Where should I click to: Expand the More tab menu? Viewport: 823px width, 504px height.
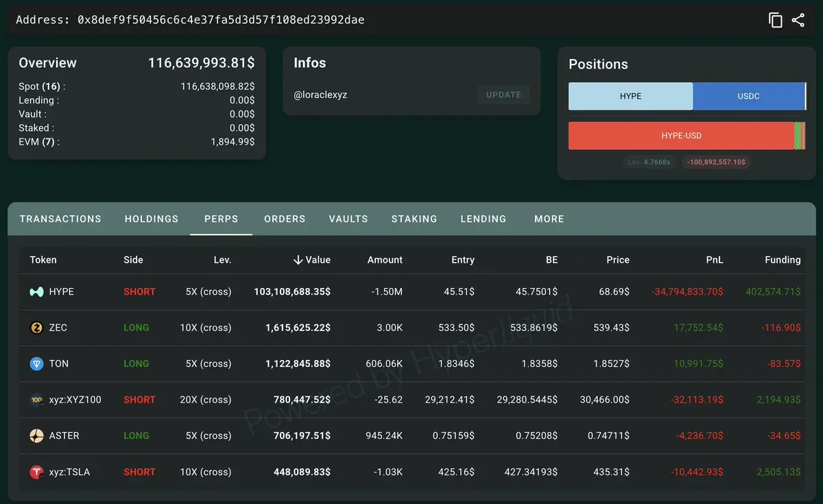pos(549,219)
